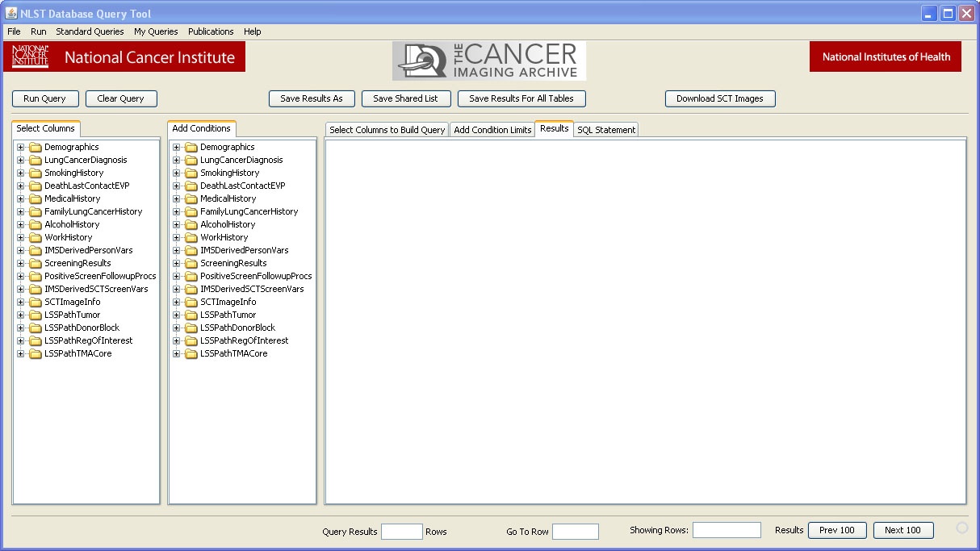Open the Run menu
This screenshot has width=980, height=551.
(x=39, y=31)
